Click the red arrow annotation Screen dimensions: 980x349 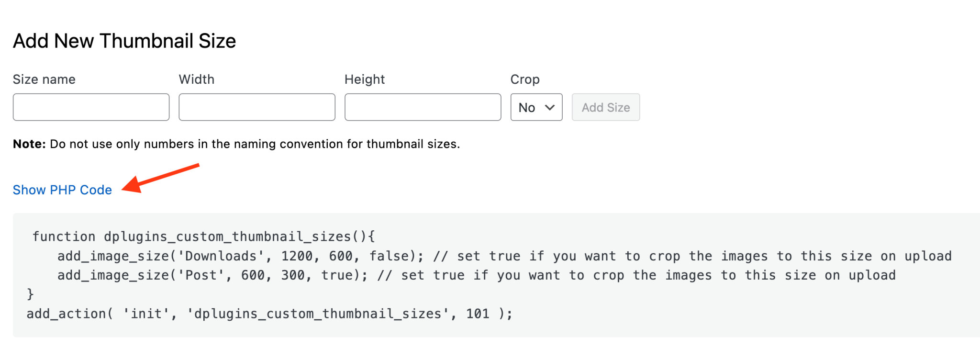160,178
